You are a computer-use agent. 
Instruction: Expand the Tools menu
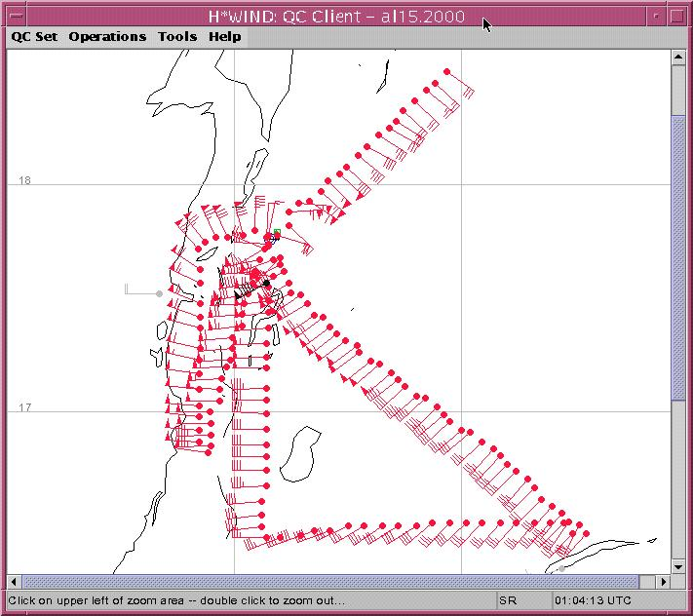point(177,37)
